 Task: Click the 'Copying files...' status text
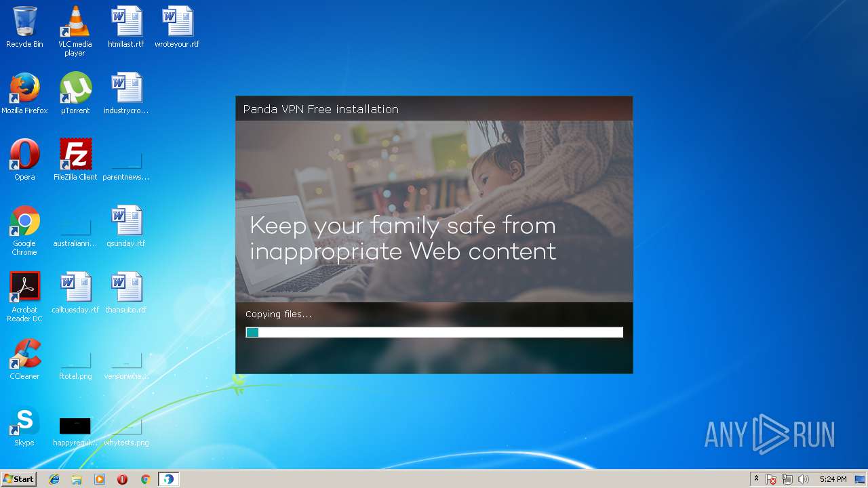[x=279, y=314]
